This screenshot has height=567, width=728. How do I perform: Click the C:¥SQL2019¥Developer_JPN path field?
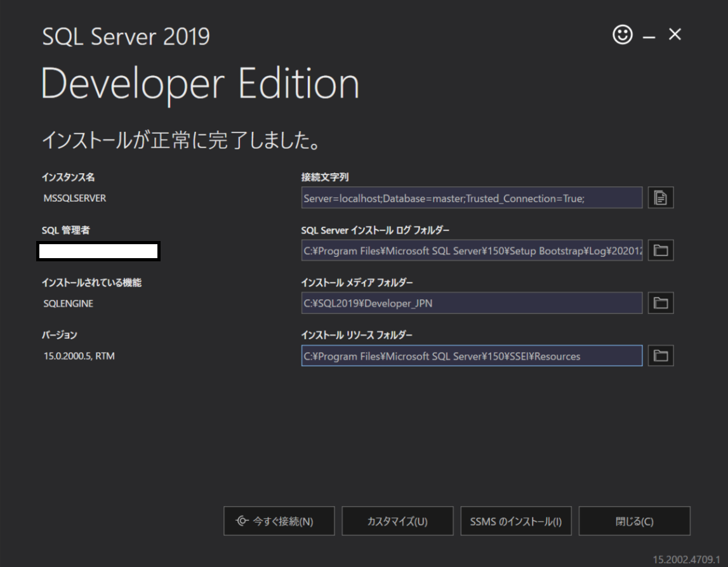[x=472, y=303]
